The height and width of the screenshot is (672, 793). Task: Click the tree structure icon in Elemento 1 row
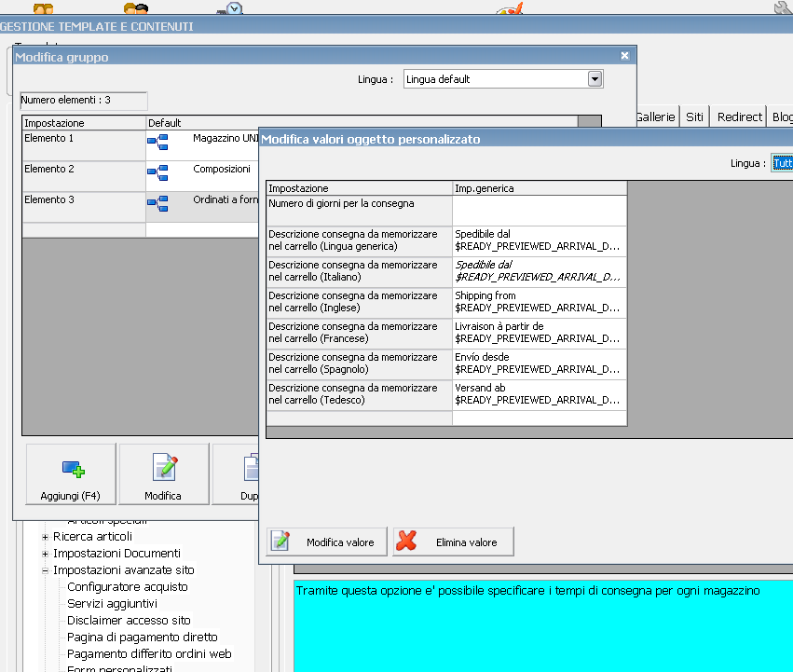157,143
